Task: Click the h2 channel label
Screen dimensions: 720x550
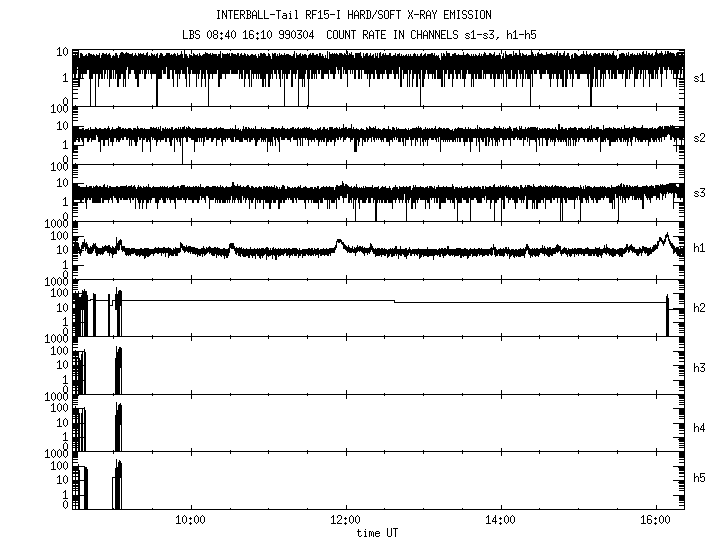Action: click(x=700, y=307)
